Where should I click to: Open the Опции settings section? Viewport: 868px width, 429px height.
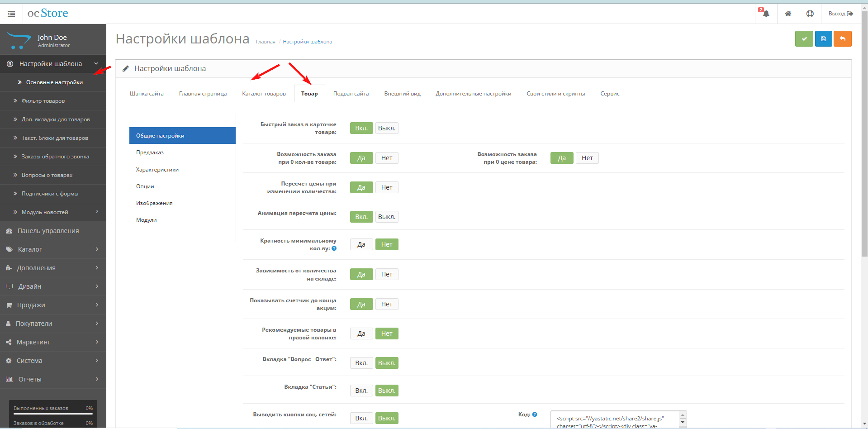coord(182,186)
